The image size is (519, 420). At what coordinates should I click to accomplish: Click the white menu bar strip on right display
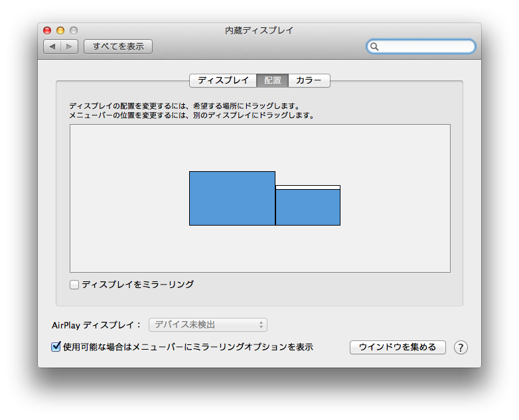pos(308,187)
